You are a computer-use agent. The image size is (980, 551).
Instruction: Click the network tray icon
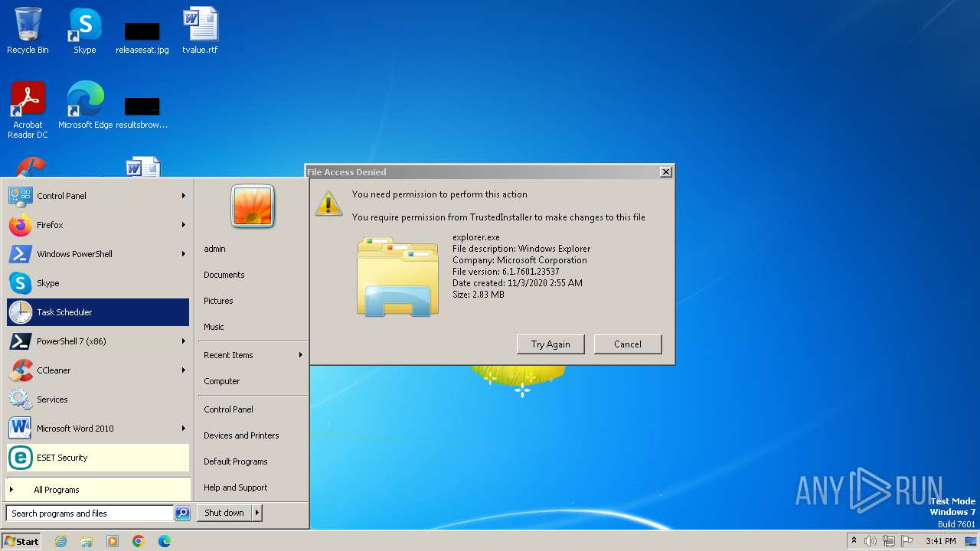pos(889,541)
